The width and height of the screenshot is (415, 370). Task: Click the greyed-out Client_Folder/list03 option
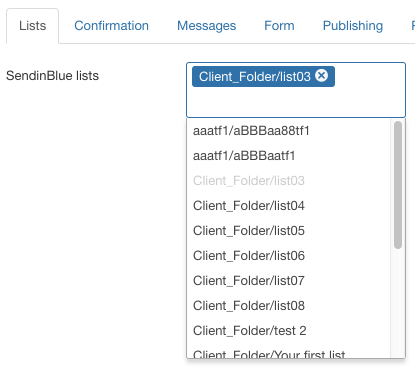point(288,181)
